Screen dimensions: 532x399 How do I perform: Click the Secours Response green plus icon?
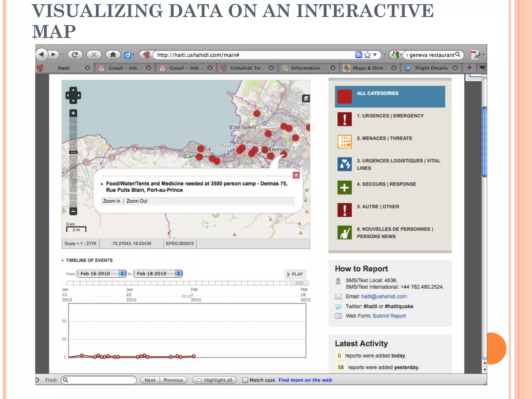344,187
